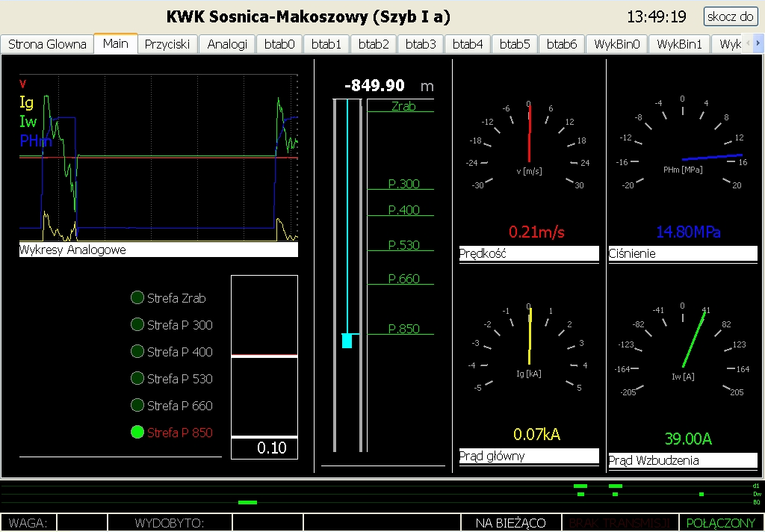Image resolution: width=765 pixels, height=532 pixels.
Task: Click the 'BRAK TRANSMISJI' status indicator
Action: pos(621,523)
